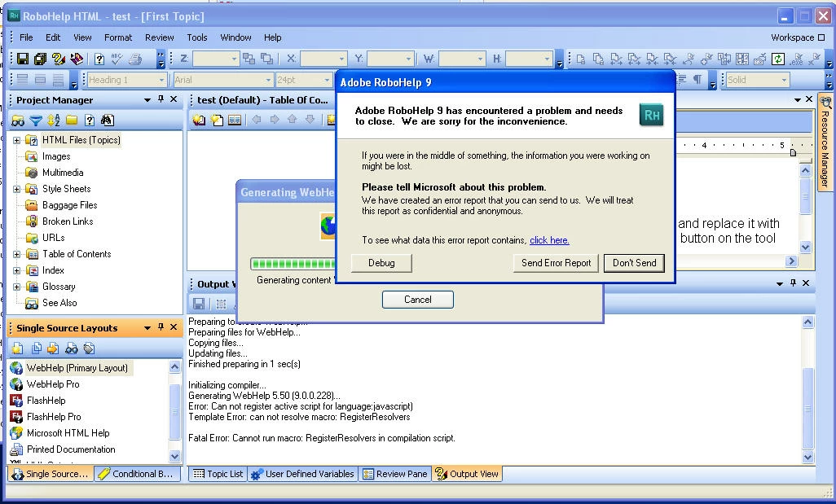Click the Save floppy-disk icon in main toolbar

click(22, 59)
